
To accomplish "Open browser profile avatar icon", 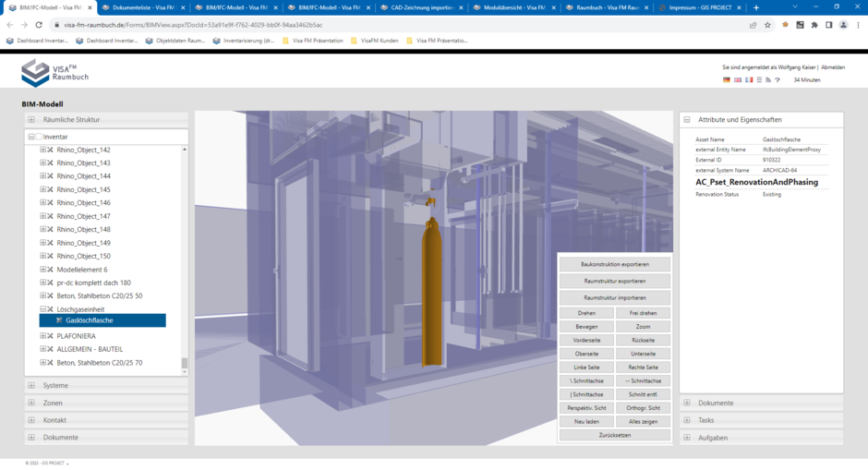I will point(843,25).
